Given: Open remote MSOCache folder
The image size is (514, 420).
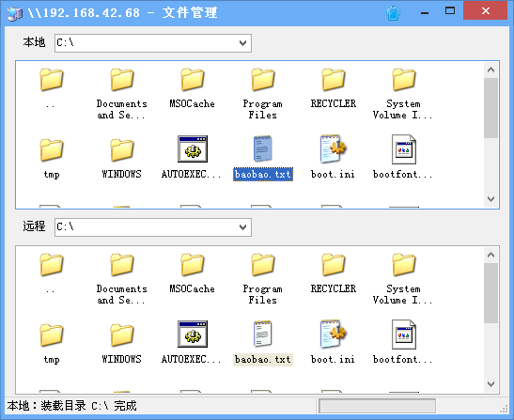Looking at the screenshot, I should pos(193,265).
